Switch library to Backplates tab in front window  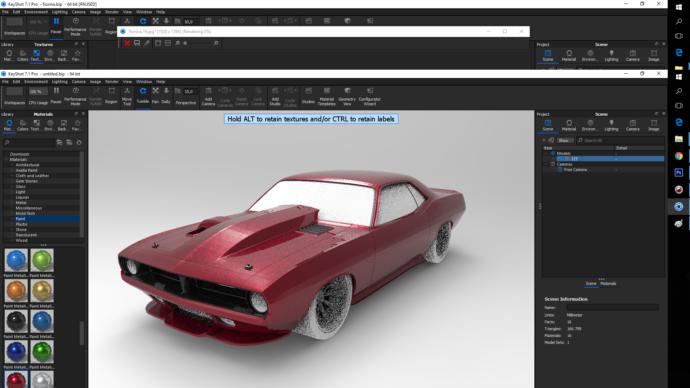click(63, 125)
